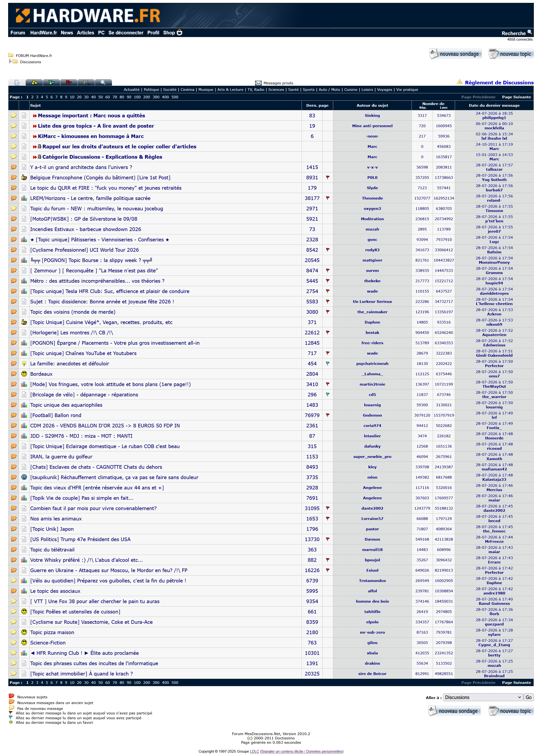Open Articles in the top navigation
Image resolution: width=542 pixels, height=756 pixels.
85,33
